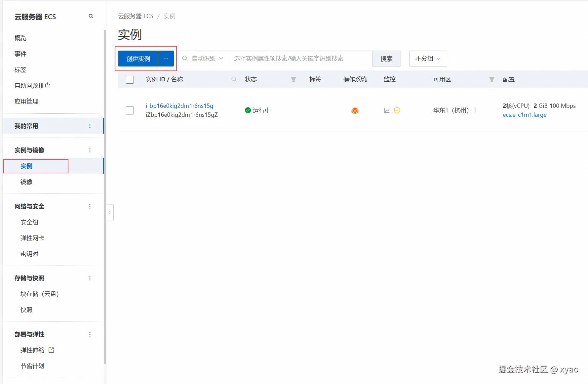The image size is (588, 384).
Task: Open the more options button beside 创建实例
Action: (166, 59)
